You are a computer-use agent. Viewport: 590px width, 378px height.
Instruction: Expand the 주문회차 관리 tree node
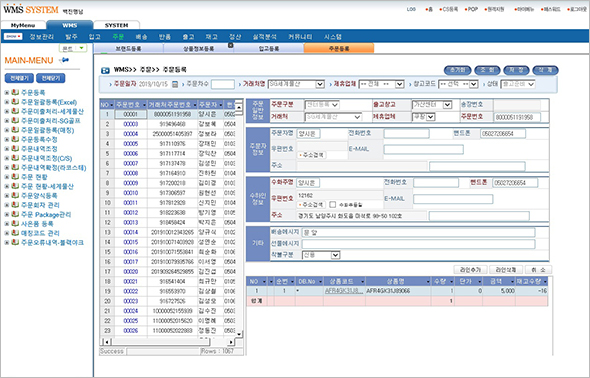6,205
